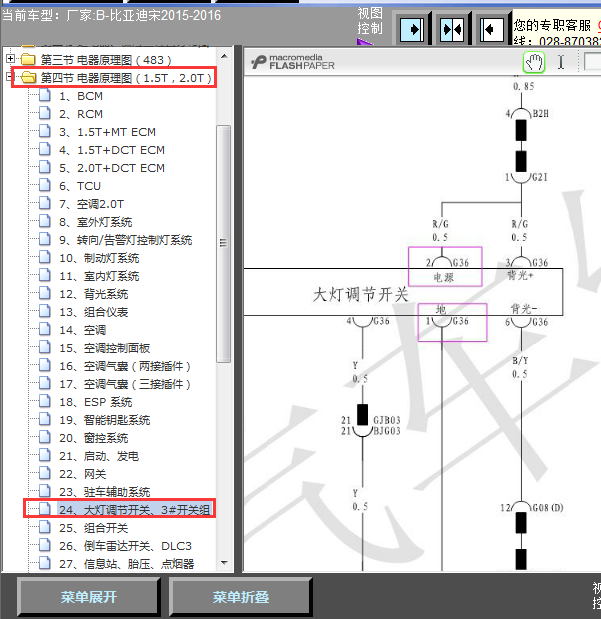601x619 pixels.
Task: Open 20、窗控系统 diagram
Action: tap(94, 438)
